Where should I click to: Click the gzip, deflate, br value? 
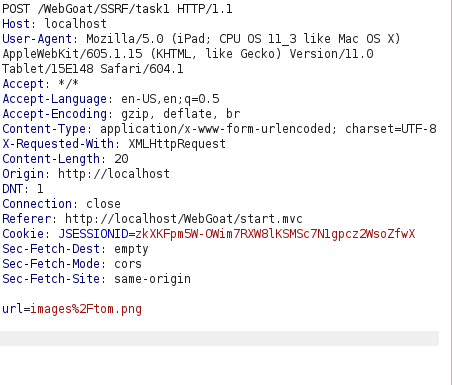tap(180, 114)
